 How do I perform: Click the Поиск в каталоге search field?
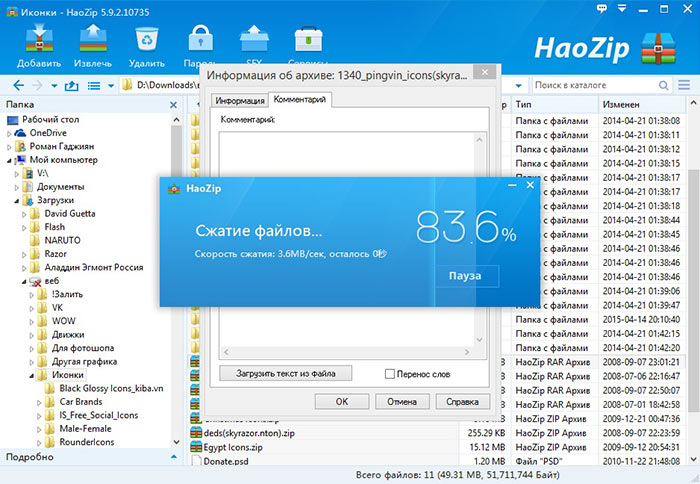click(607, 85)
